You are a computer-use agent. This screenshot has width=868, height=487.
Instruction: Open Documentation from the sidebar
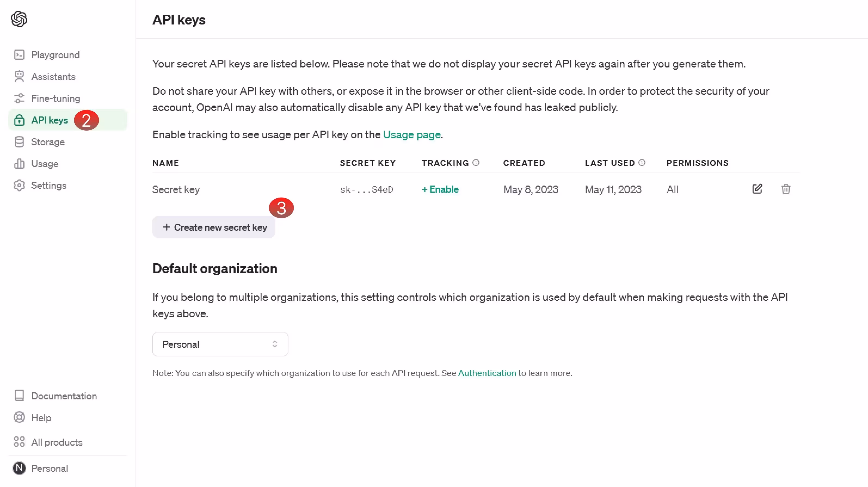[x=64, y=396]
